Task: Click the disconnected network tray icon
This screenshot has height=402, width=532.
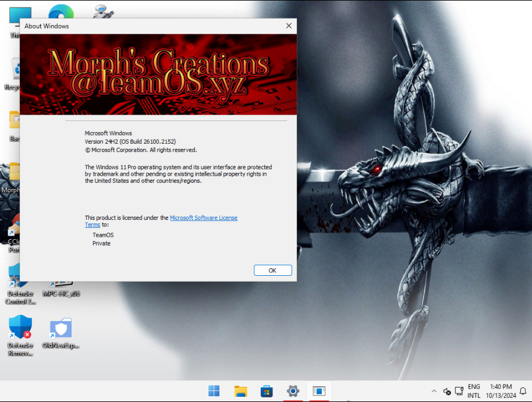Action: (447, 391)
